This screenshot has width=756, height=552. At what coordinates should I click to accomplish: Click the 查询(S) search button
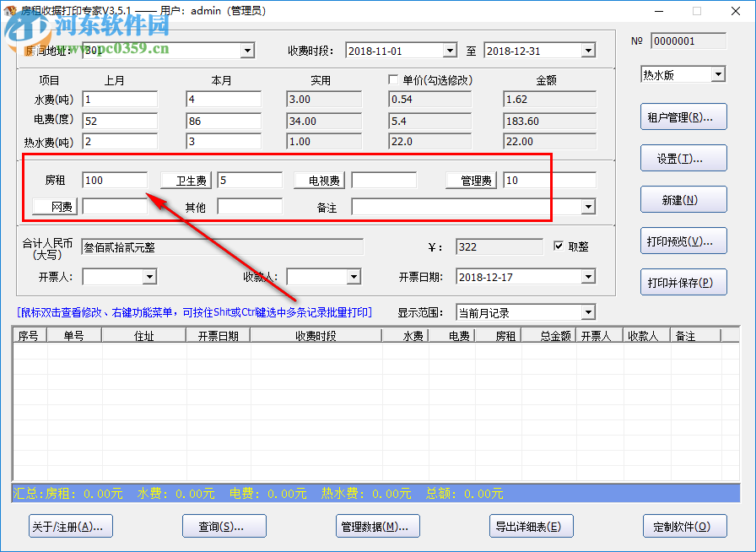tap(224, 525)
